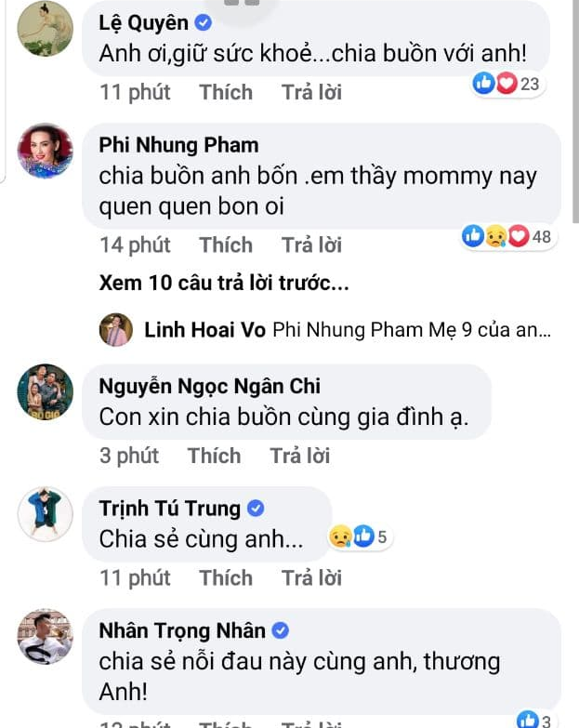Viewport: 579px width, 728px height.
Task: Click the verified badge beside Lệ Quyên
Action: tap(204, 23)
